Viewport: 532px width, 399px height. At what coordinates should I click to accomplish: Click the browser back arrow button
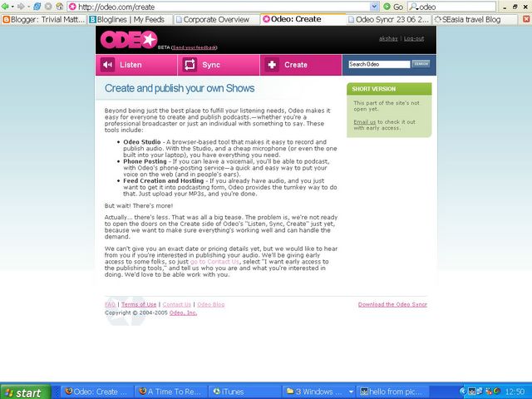tap(6, 7)
